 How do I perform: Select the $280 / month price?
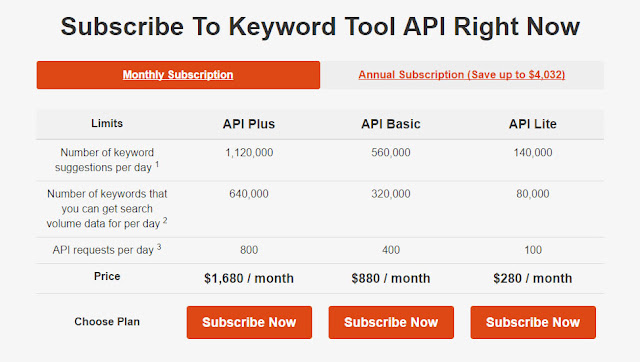coord(533,278)
